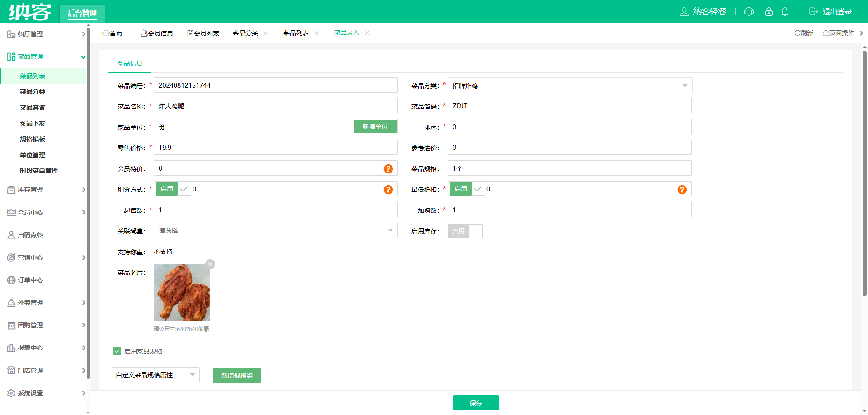Click the 营销中心 target icon
Image resolution: width=868 pixels, height=415 pixels.
coord(11,258)
